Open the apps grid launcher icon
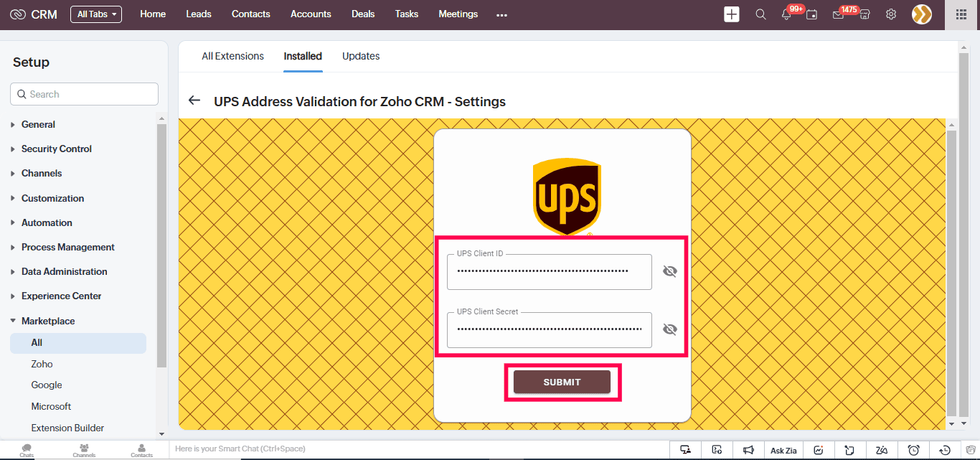This screenshot has width=980, height=460. 962,14
